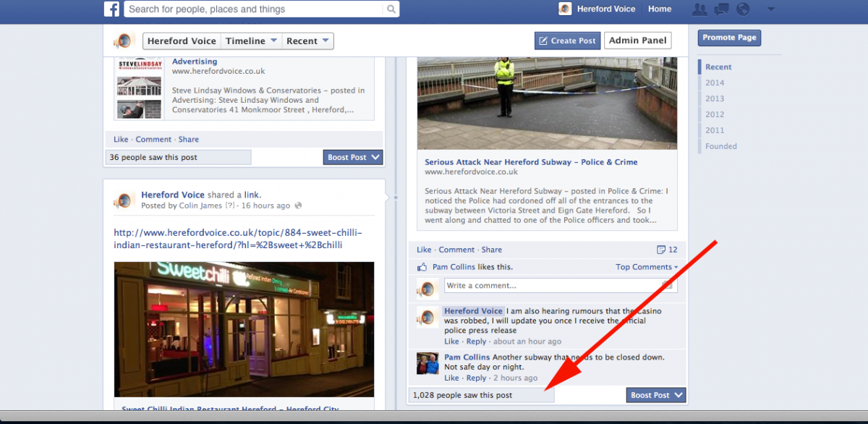Open the Top Comments sort dropdown
The width and height of the screenshot is (868, 424).
point(647,267)
